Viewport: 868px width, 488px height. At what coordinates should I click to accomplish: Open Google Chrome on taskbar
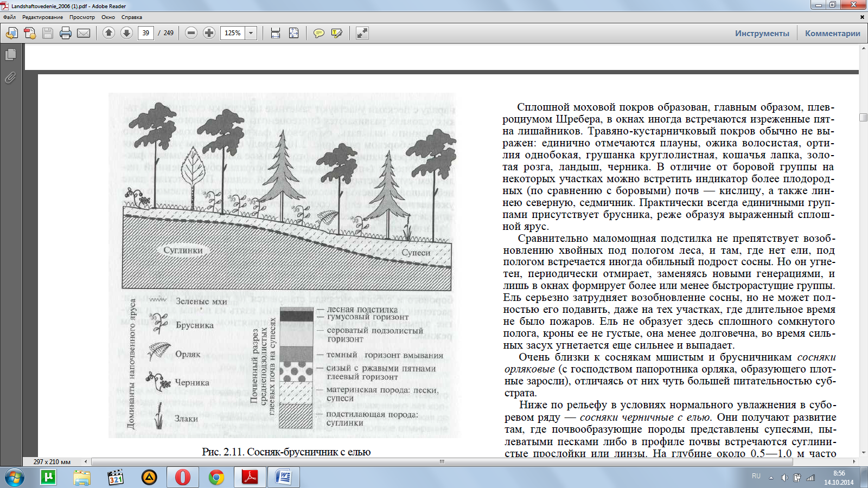coord(216,478)
